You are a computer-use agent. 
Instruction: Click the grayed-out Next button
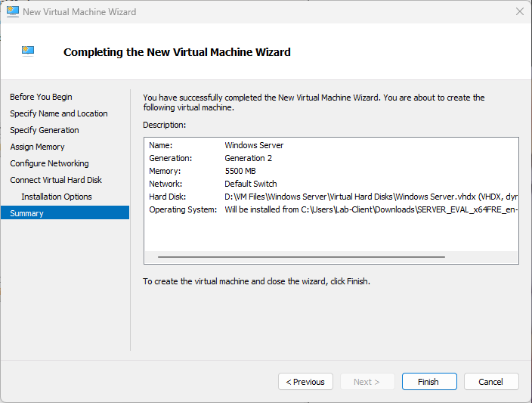[x=367, y=382]
